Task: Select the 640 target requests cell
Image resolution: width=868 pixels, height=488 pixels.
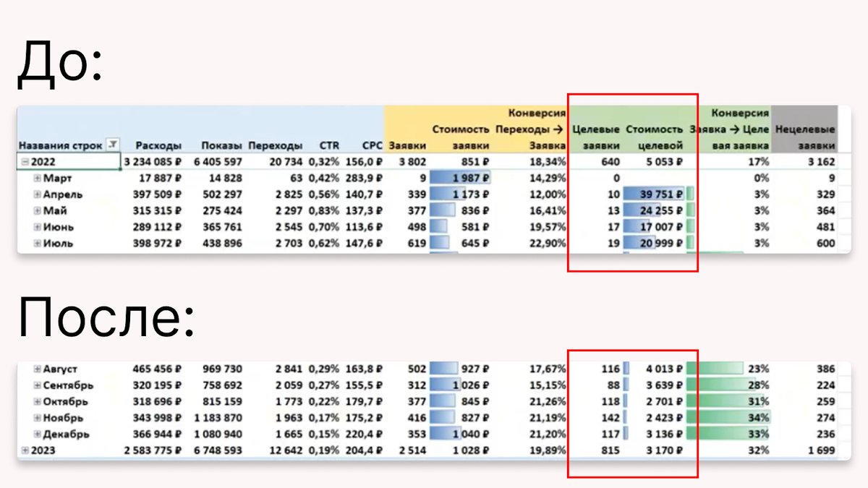Action: coord(610,162)
